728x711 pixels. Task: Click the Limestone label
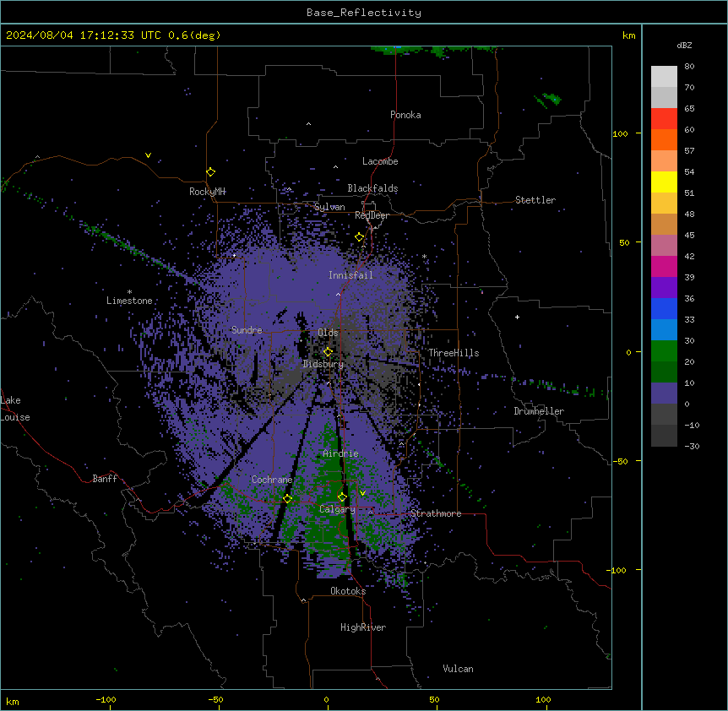click(129, 301)
